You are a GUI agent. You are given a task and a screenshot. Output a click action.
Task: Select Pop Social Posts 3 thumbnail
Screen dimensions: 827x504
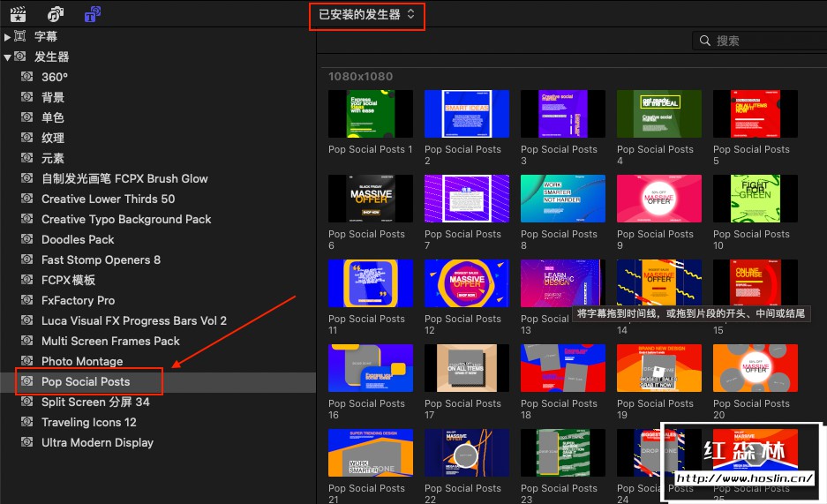point(563,114)
